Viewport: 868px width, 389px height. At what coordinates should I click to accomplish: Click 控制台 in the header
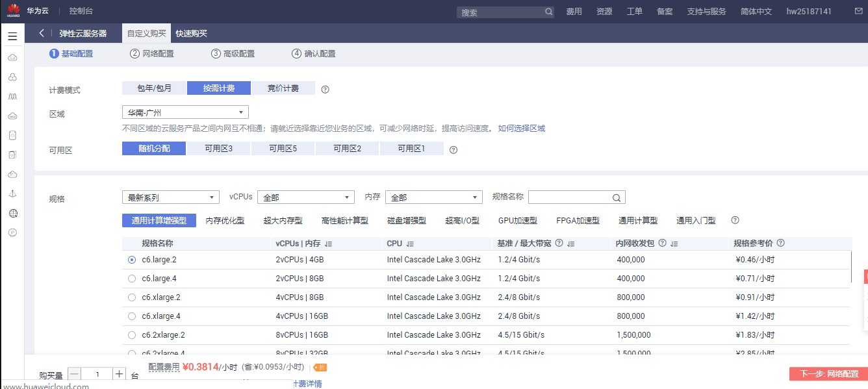82,11
